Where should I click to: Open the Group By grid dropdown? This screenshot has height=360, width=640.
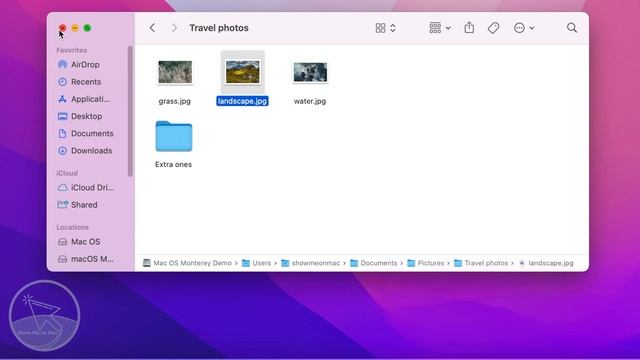coord(440,28)
